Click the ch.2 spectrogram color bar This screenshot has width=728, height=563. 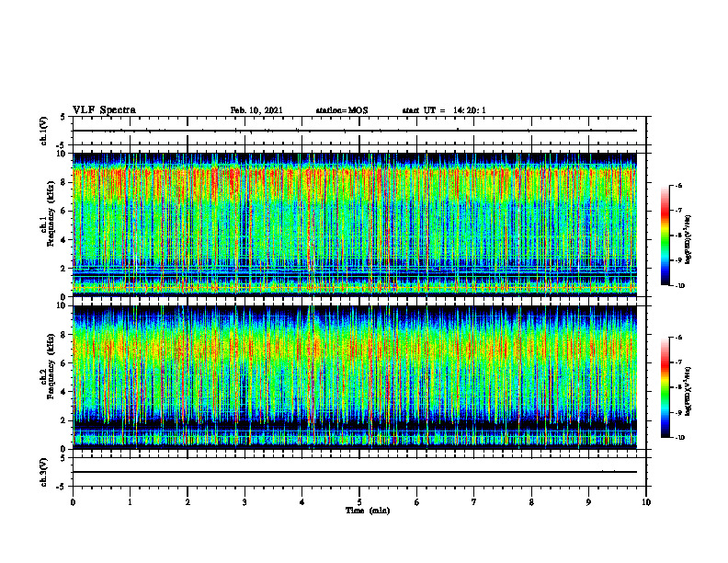click(x=665, y=387)
